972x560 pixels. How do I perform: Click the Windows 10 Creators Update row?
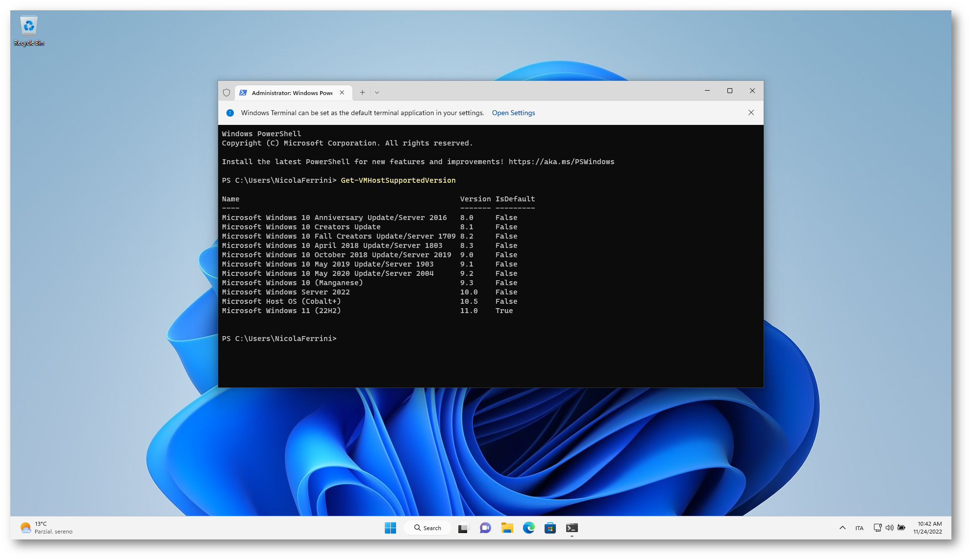(x=370, y=227)
